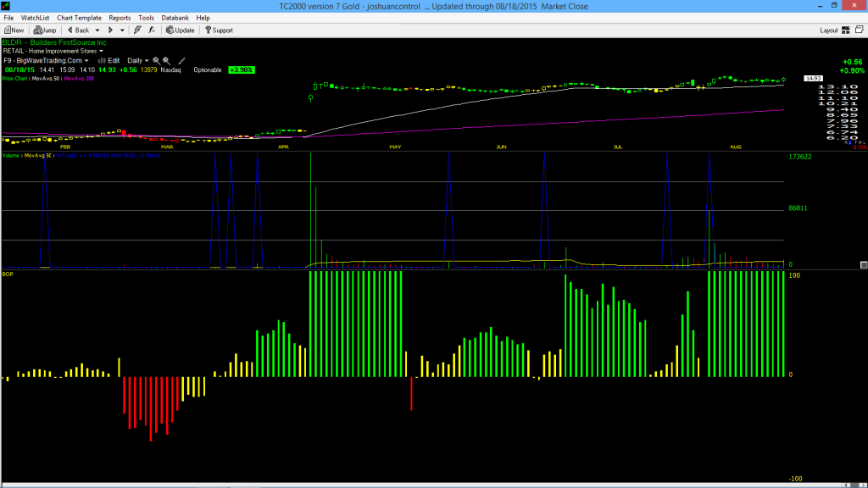
Task: Click the Forward arrow in the toolbar
Action: pyautogui.click(x=110, y=30)
